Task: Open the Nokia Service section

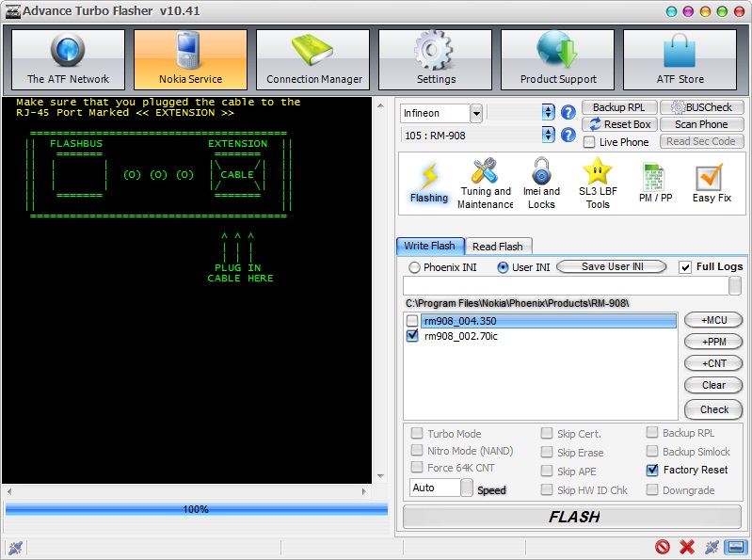Action: [x=190, y=59]
